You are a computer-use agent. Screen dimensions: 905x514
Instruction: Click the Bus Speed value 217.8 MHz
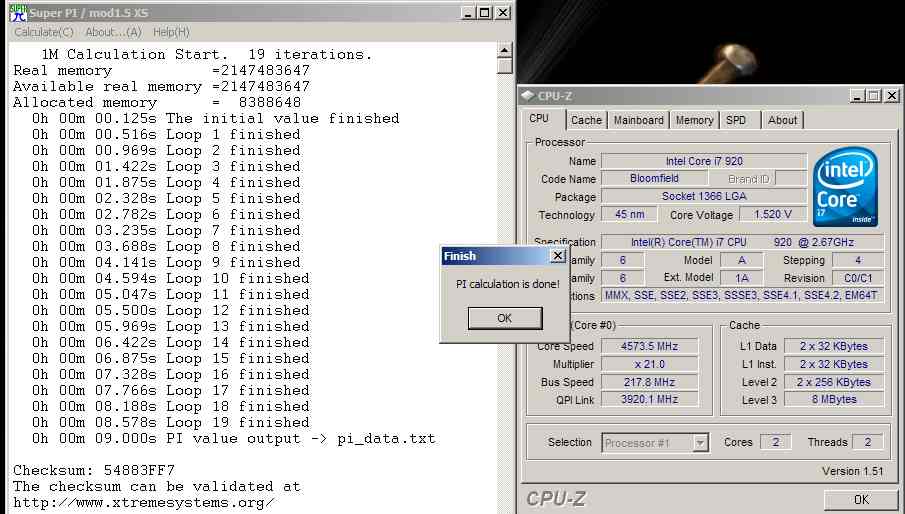pyautogui.click(x=649, y=382)
